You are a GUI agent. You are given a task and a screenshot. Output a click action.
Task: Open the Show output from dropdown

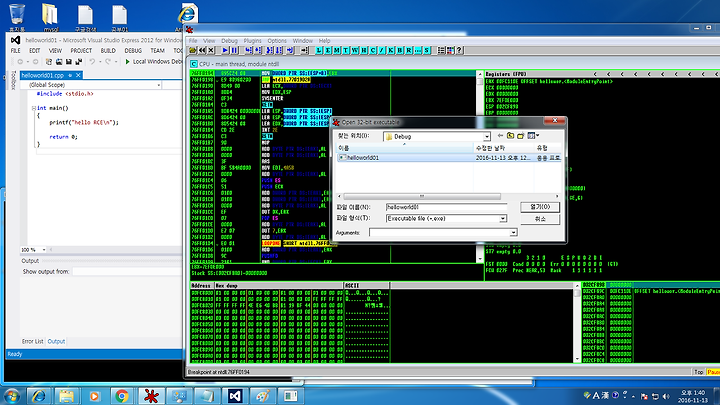pos(127,272)
